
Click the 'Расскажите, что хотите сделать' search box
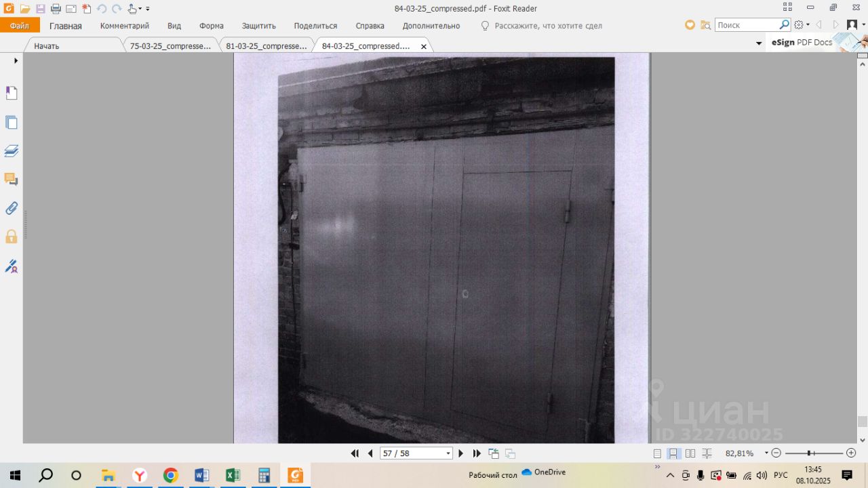pos(548,26)
